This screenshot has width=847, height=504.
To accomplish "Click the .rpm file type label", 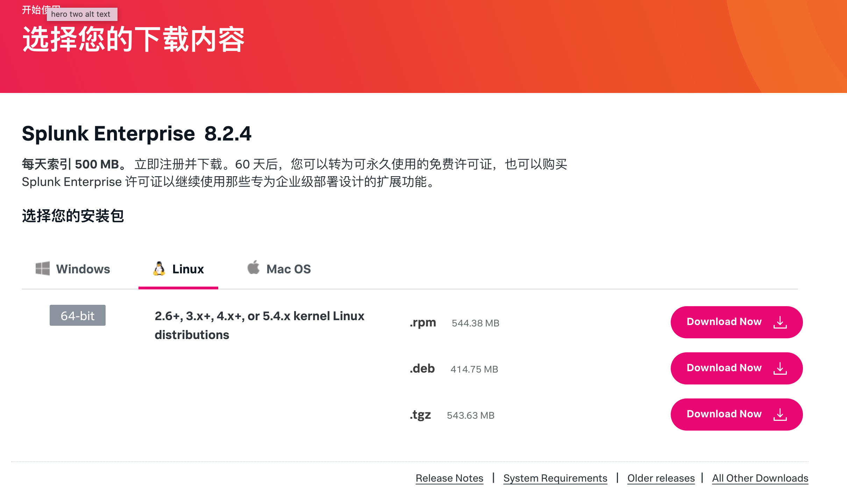I will 422,323.
